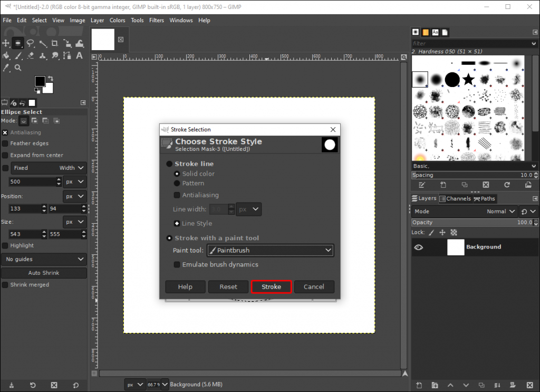Hide the Background layer
Screen dimensions: 540x392
[418, 247]
